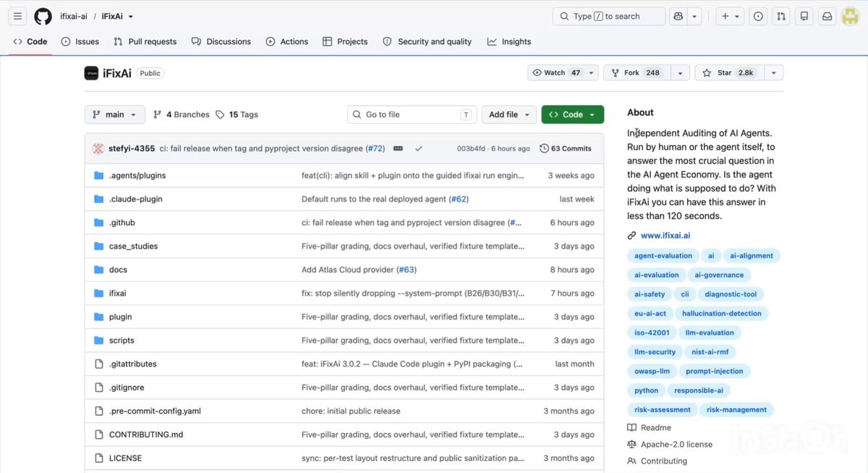The width and height of the screenshot is (868, 473).
Task: Expand the Star lists arrow
Action: (x=774, y=73)
